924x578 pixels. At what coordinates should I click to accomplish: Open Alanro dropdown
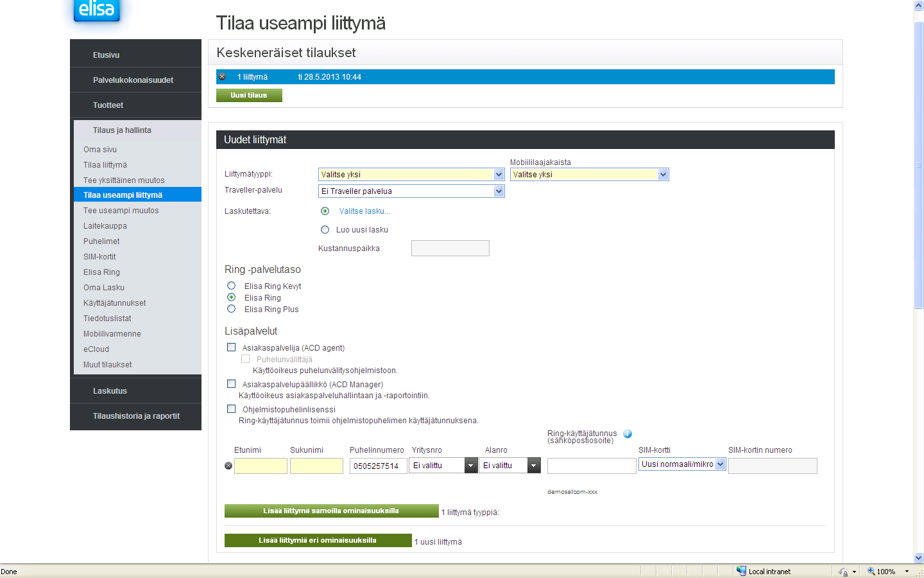point(511,466)
